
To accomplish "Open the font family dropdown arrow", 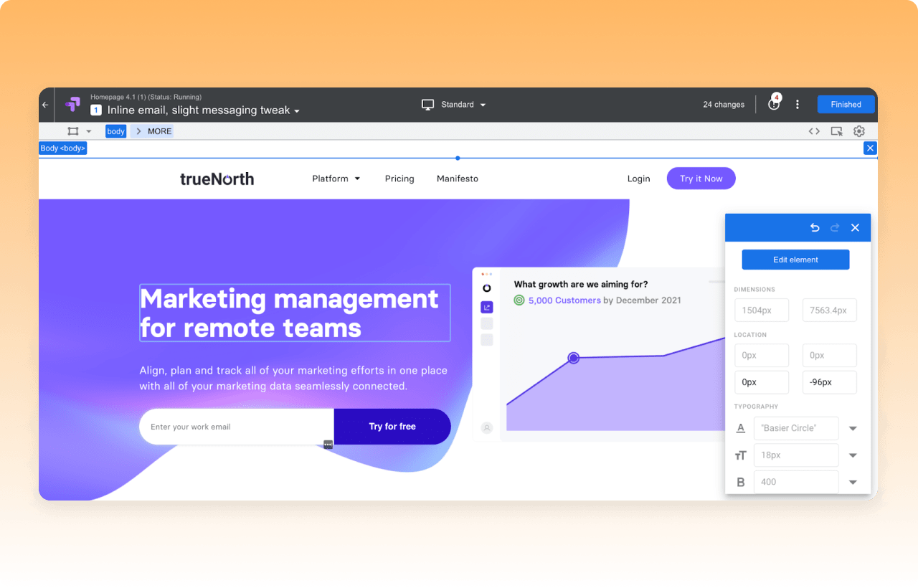I will tap(853, 428).
